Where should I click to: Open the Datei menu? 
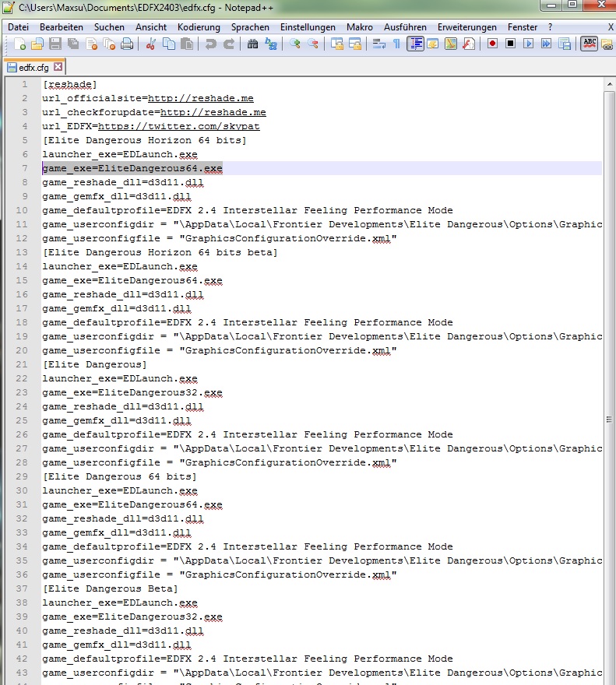pos(19,27)
